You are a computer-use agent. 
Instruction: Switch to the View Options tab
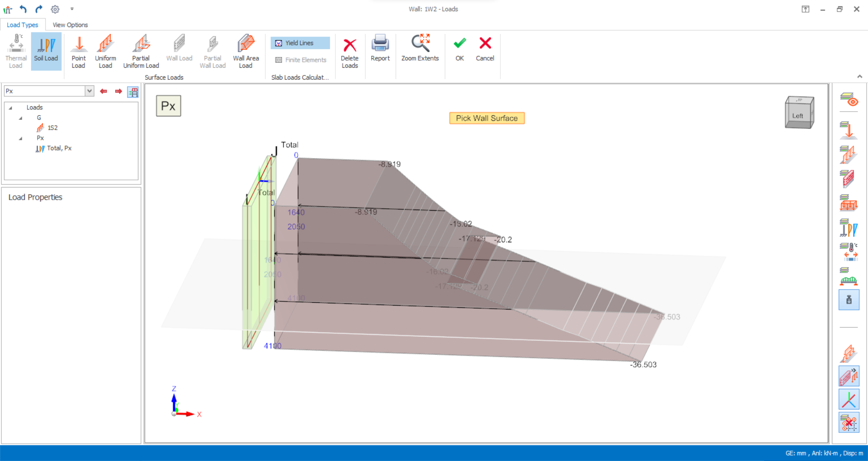point(70,25)
